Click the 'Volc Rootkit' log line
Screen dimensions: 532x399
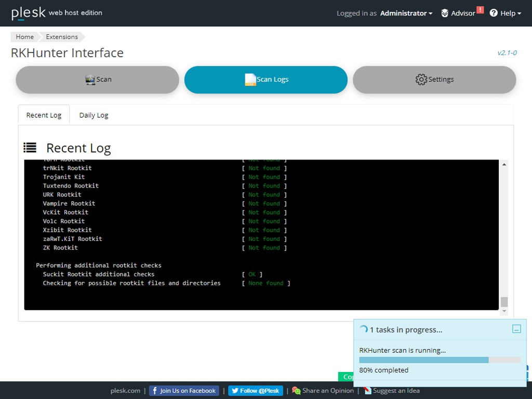click(x=64, y=221)
